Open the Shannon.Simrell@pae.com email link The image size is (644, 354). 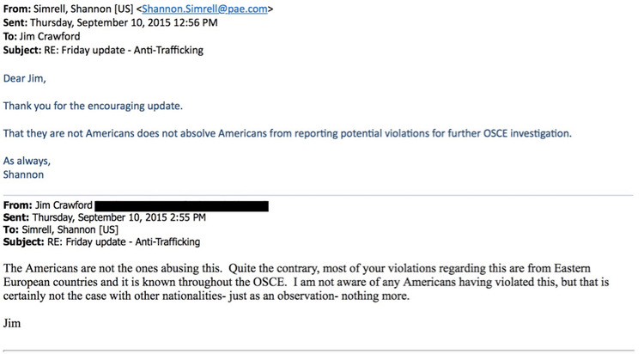point(204,9)
